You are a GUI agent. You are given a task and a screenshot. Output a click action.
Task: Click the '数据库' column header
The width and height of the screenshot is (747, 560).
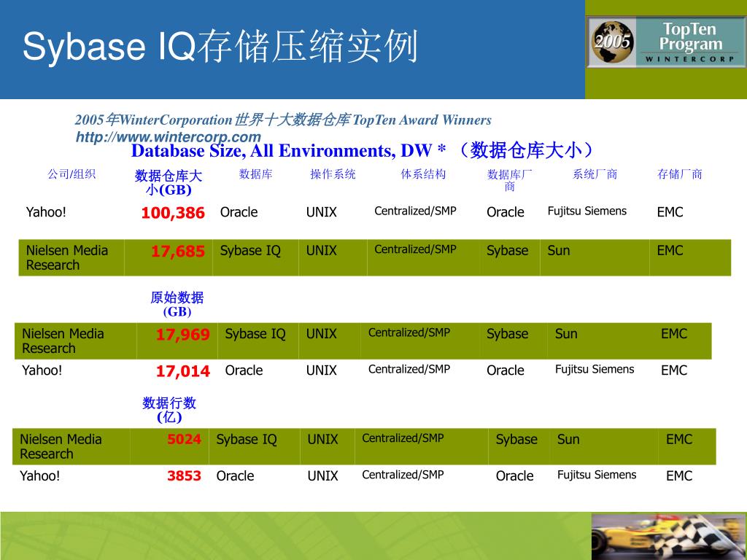(x=256, y=174)
